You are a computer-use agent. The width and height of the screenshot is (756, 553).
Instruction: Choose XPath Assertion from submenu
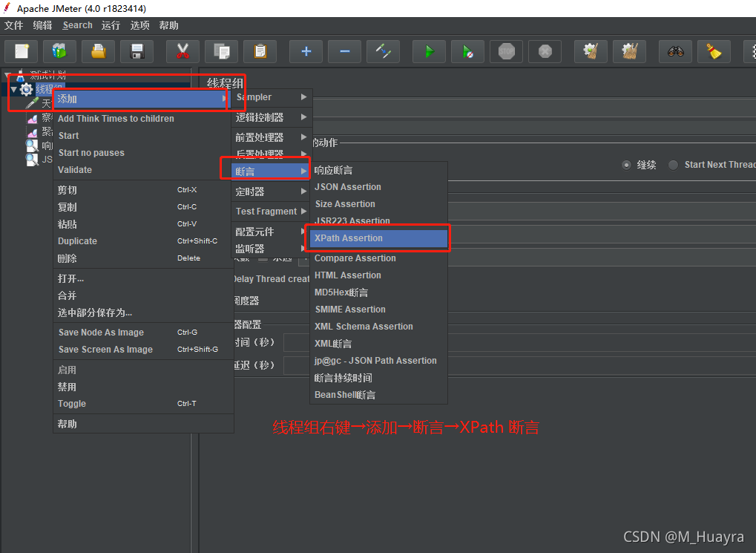[x=378, y=238]
